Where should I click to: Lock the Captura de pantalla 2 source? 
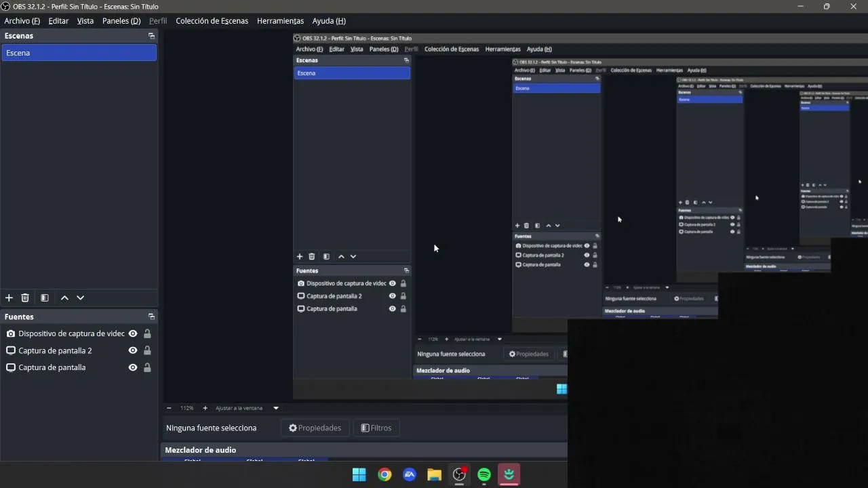click(x=147, y=350)
